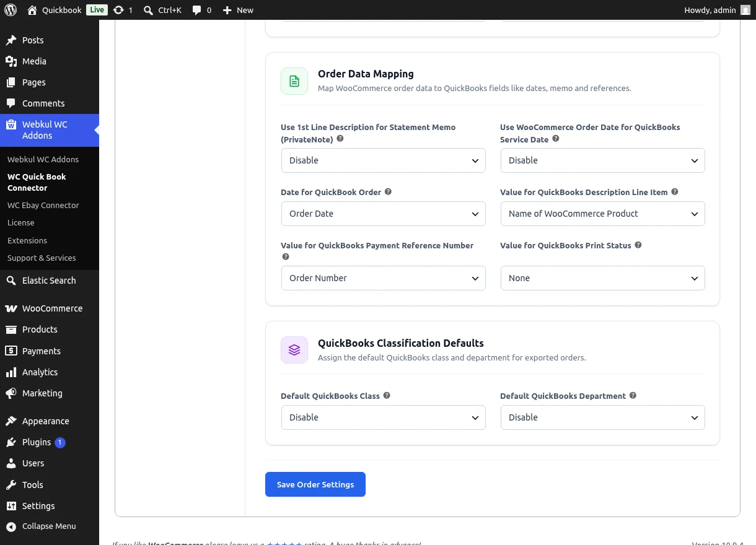Open the Users menu
756x545 pixels.
tap(50, 463)
